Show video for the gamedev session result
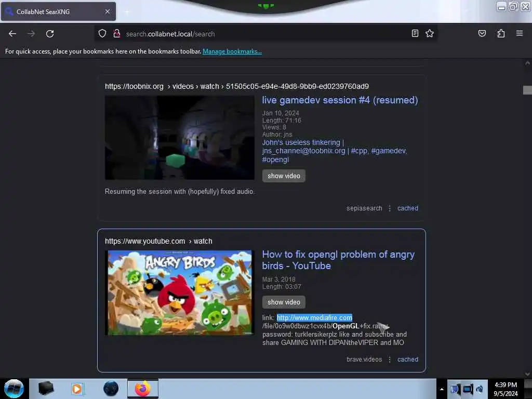 point(284,176)
